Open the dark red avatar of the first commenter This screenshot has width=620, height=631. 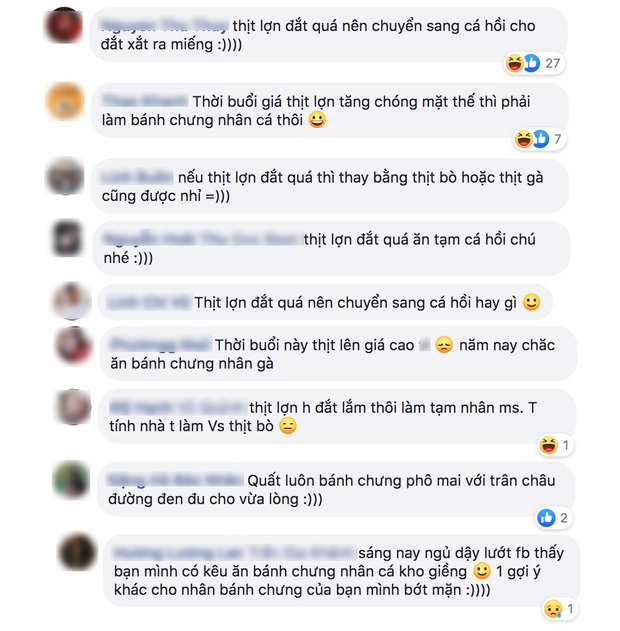coord(64,25)
